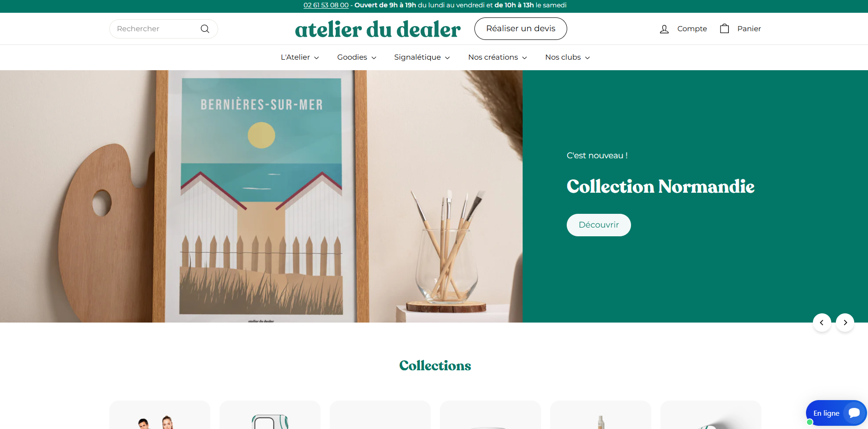Open the Compte user account icon
This screenshot has height=429, width=868.
[x=664, y=29]
